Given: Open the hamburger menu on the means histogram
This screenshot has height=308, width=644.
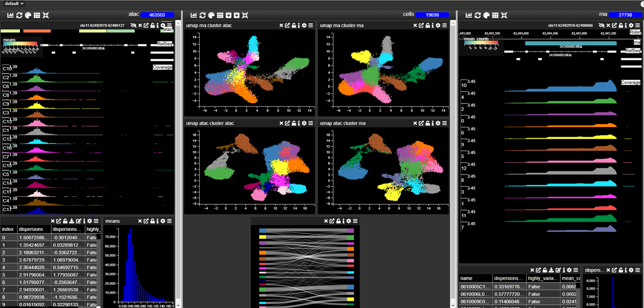Looking at the screenshot, I should click(x=170, y=221).
